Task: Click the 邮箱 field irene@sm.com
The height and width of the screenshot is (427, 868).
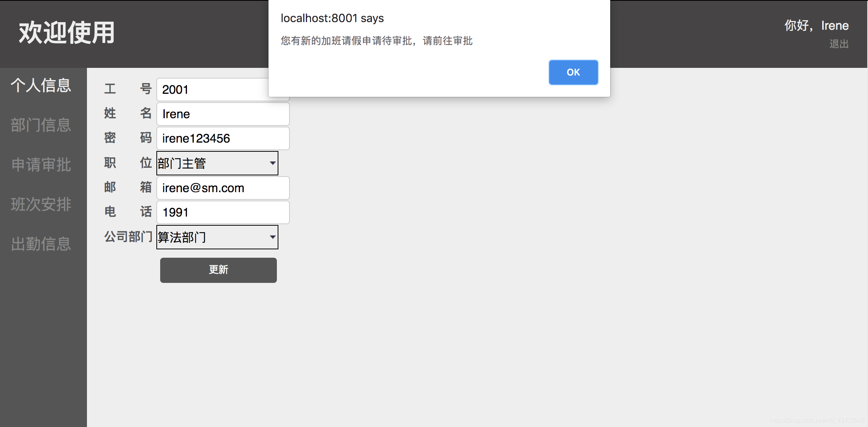Action: click(x=223, y=188)
